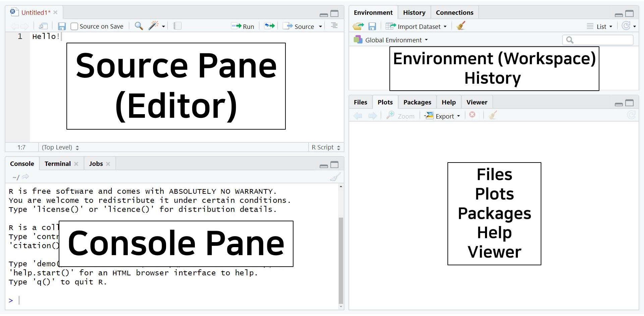Click the save document floppy disk icon
Image resolution: width=644 pixels, height=316 pixels.
coord(62,27)
